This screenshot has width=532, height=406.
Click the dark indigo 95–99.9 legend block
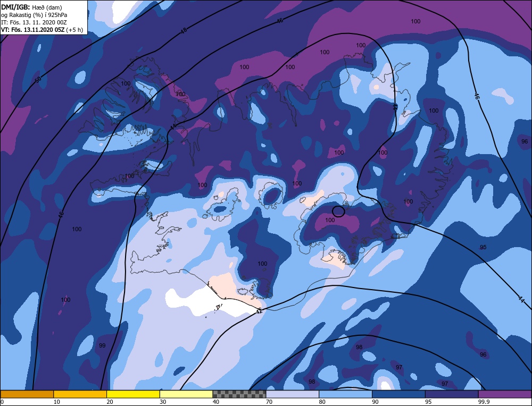pyautogui.click(x=452, y=394)
